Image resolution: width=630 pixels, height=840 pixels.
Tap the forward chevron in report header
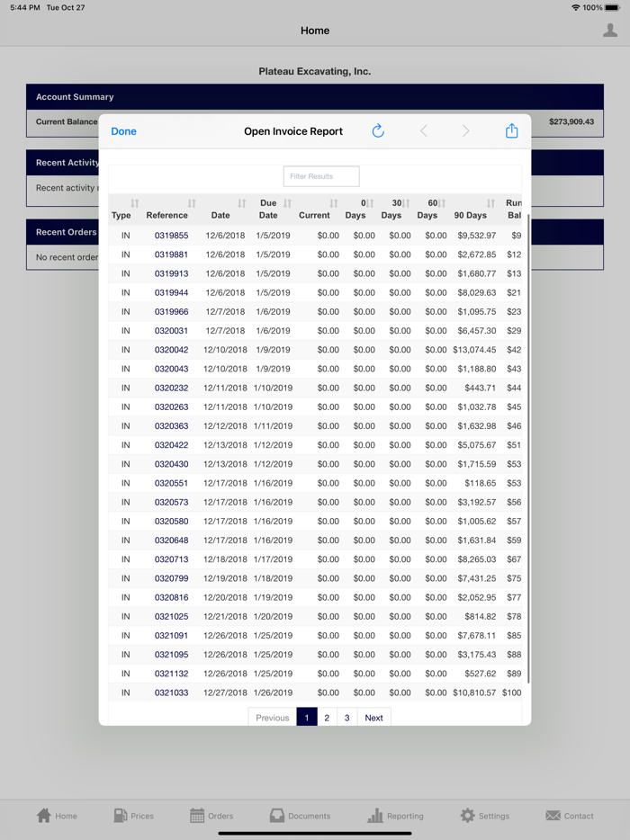[x=465, y=131]
